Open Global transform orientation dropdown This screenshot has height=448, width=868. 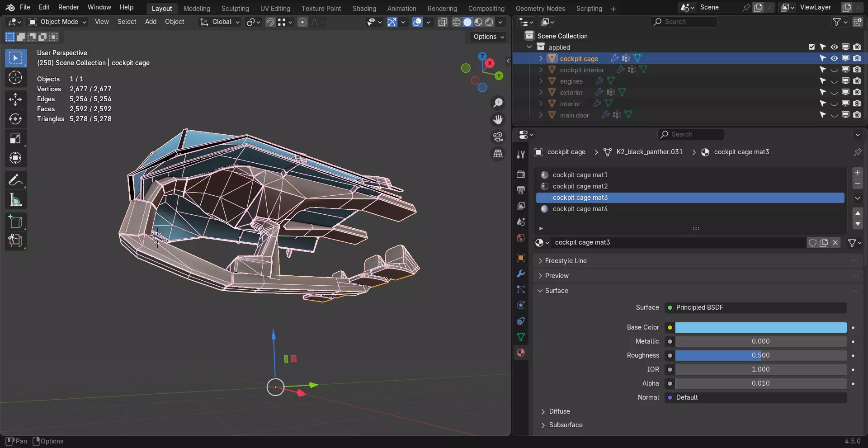[220, 22]
